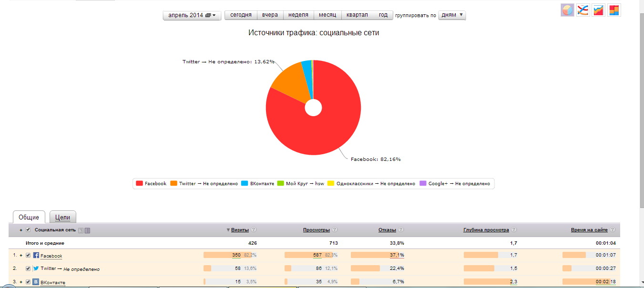Screen dimensions: 644x288
Task: Toggle the select-all checkbox in table header
Action: pyautogui.click(x=28, y=230)
